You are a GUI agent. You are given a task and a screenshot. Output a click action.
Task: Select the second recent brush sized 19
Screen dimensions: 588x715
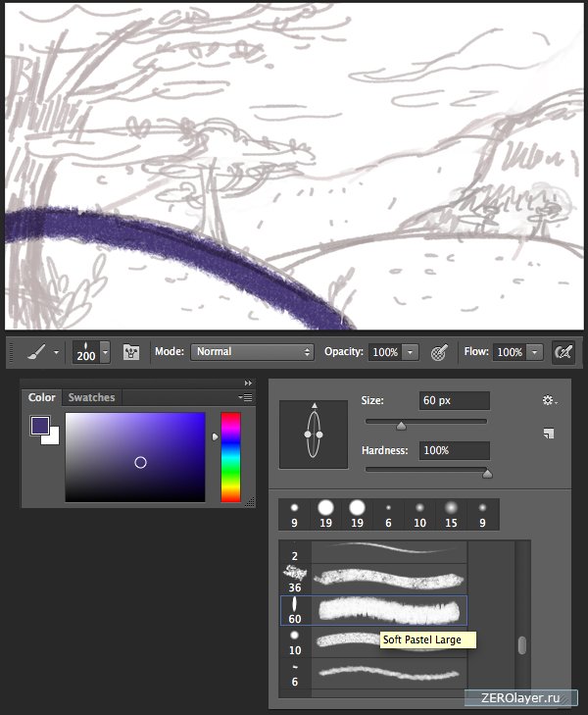pos(357,514)
